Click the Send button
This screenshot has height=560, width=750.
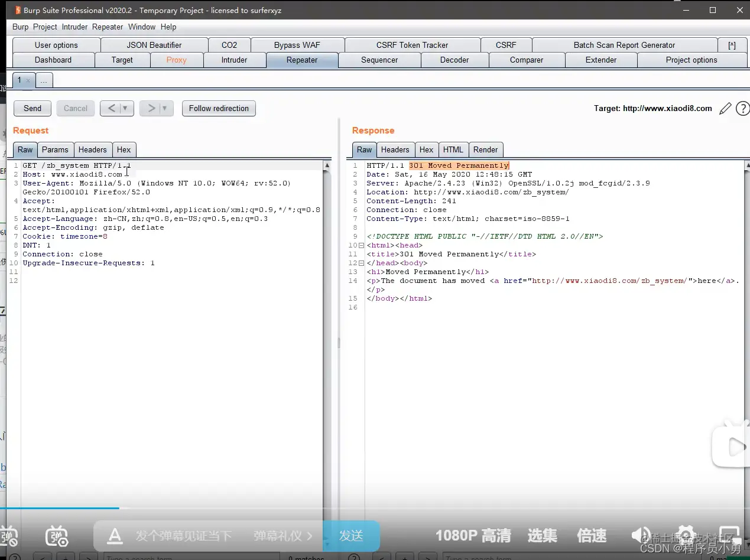click(x=33, y=108)
